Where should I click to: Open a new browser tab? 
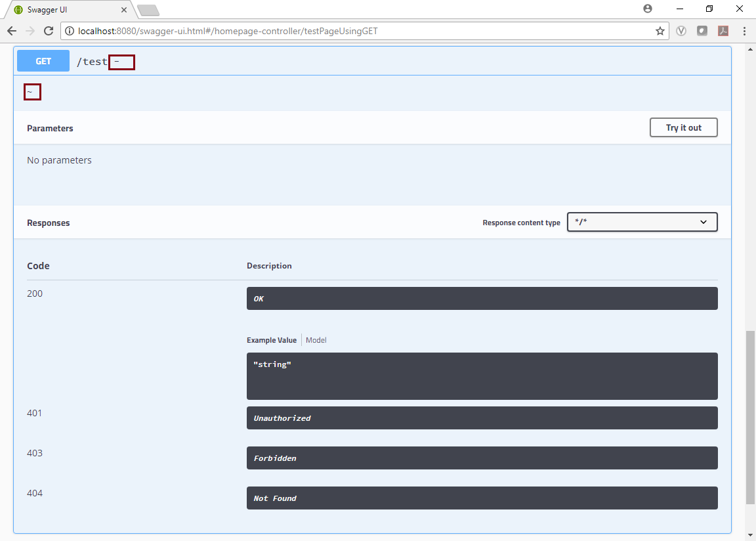148,10
